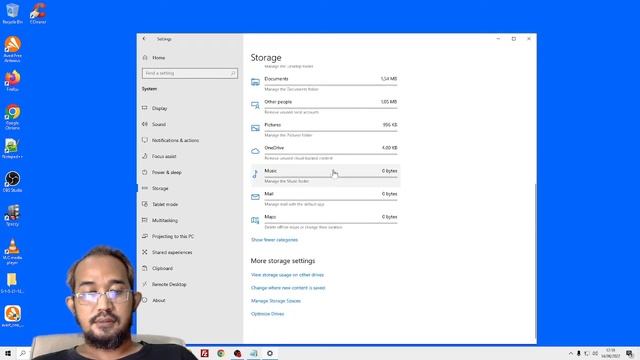Screen dimensions: 640x360
Task: Go back using the Settings back arrow
Action: click(x=144, y=39)
